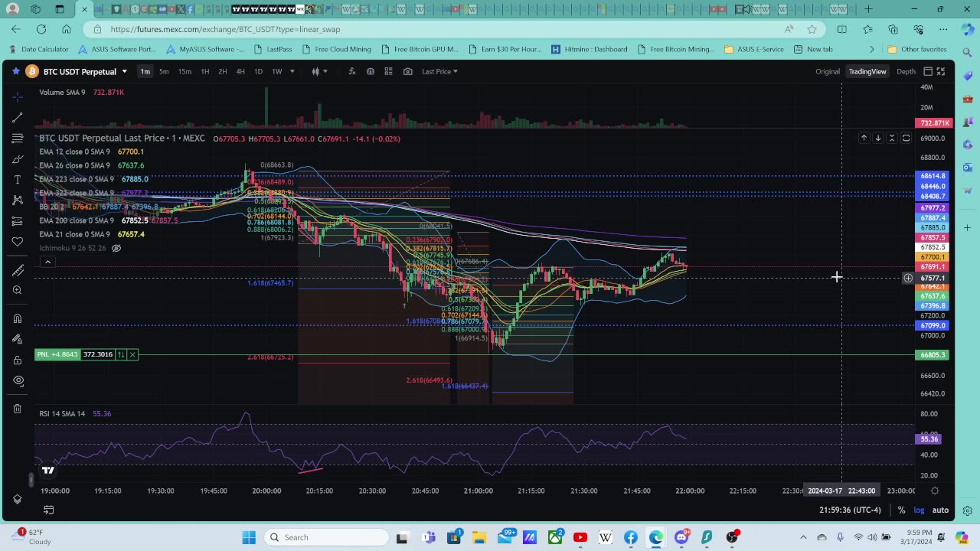
Task: Click the taskbar Search box
Action: [325, 537]
